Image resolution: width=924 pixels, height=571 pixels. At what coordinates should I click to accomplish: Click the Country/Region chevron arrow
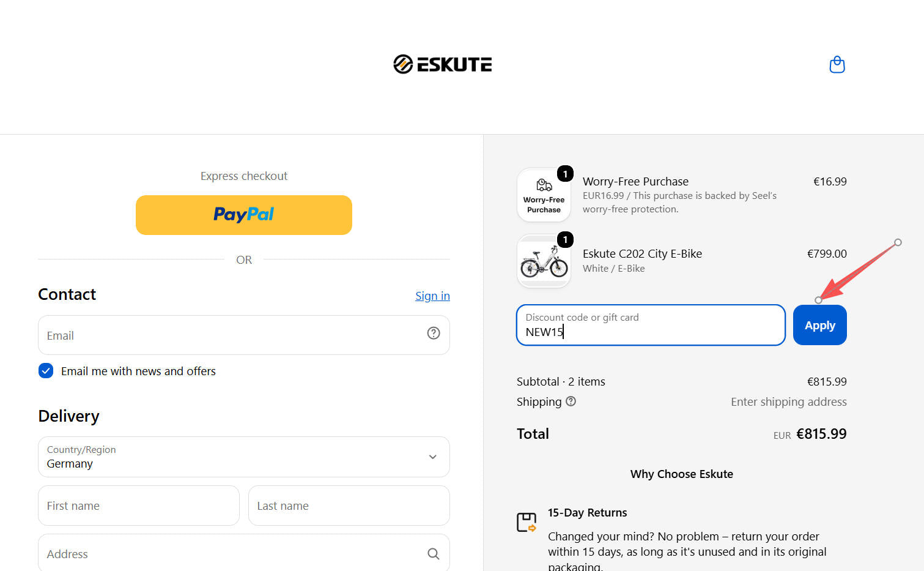(433, 457)
